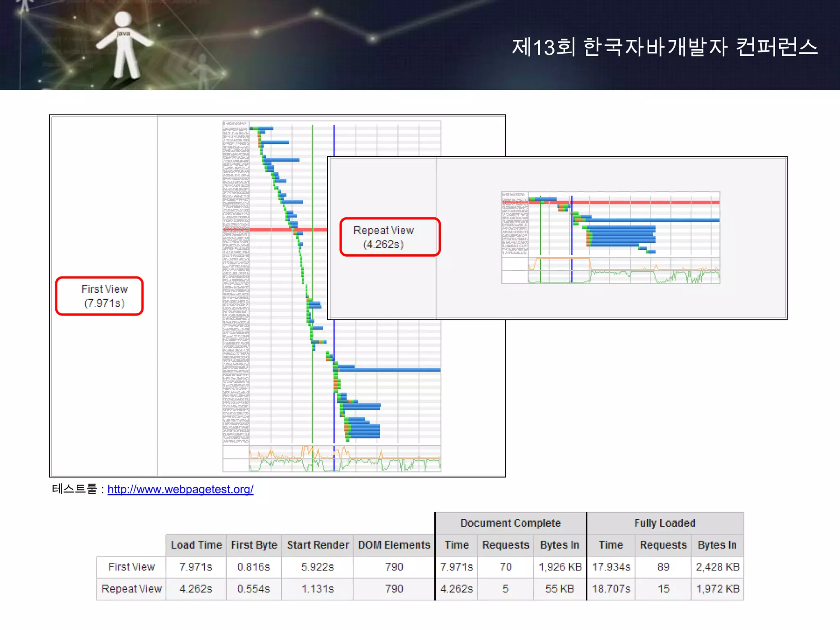This screenshot has width=840, height=630.
Task: Click the 1,926 KB Bytes In cell
Action: [560, 567]
